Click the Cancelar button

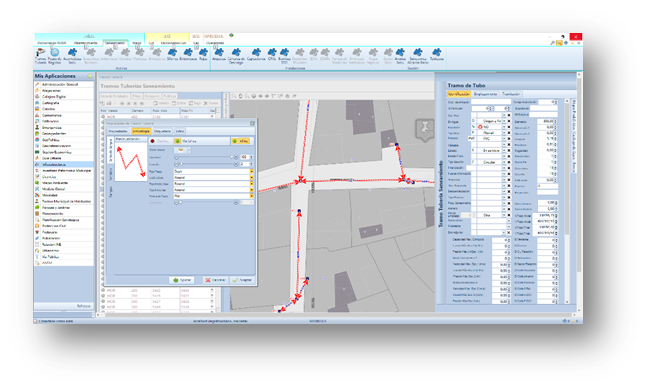pos(215,280)
